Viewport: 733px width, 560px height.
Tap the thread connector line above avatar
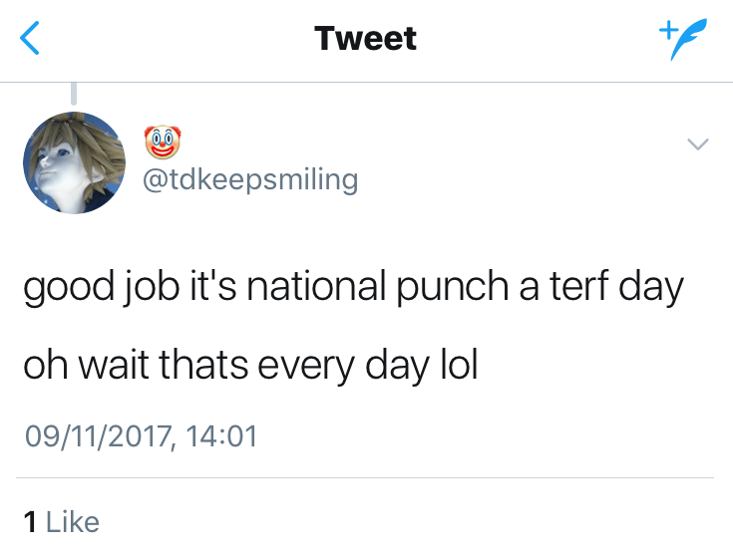point(73,93)
